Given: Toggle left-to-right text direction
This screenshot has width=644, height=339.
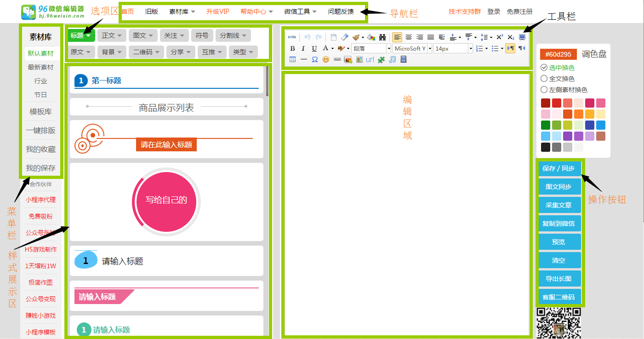Looking at the screenshot, I should click(510, 48).
